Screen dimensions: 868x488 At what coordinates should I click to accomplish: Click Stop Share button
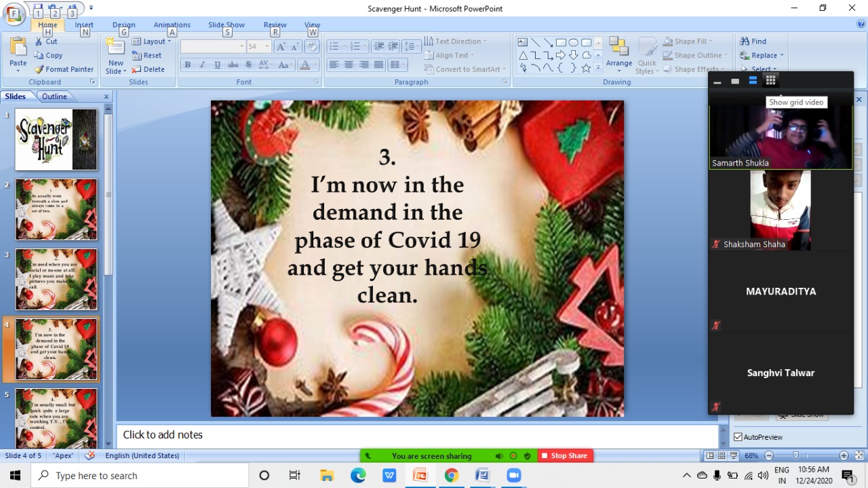point(566,456)
